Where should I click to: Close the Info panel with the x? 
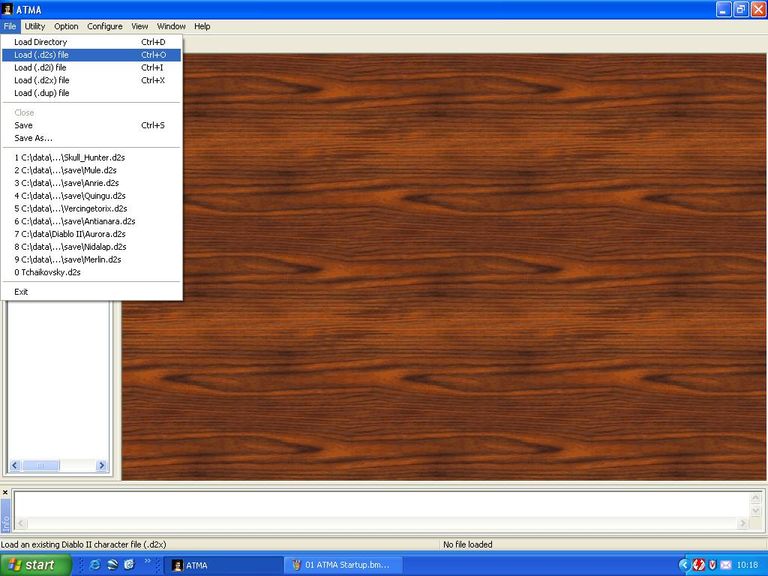point(5,492)
